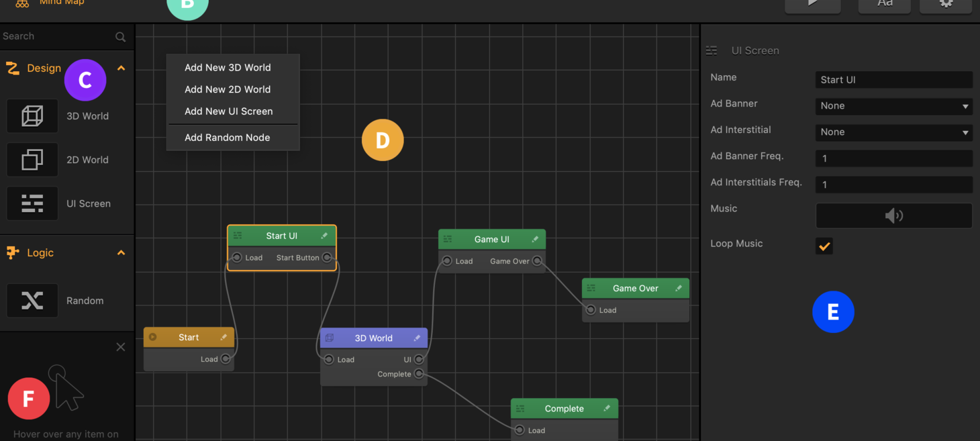Image resolution: width=980 pixels, height=441 pixels.
Task: Open the Aa font settings
Action: pos(885,4)
